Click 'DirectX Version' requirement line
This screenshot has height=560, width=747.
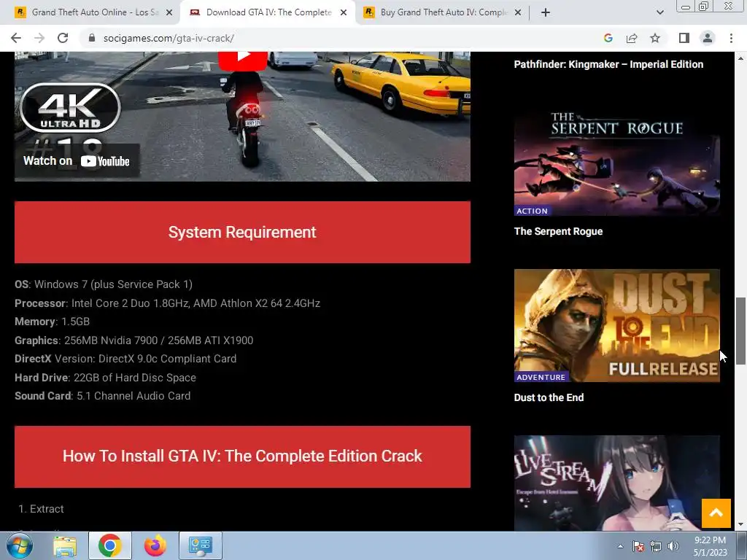click(125, 359)
